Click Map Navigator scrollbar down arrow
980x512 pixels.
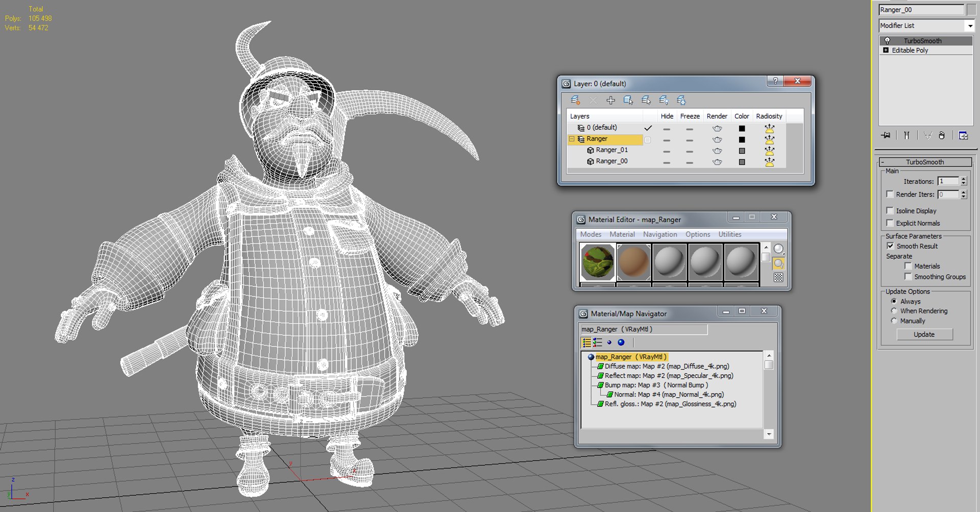(x=769, y=434)
